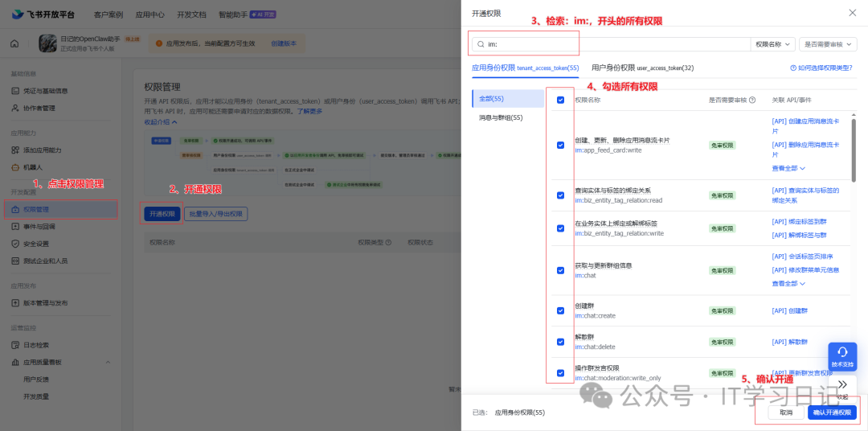Open the 开发文档 top menu
Image resolution: width=868 pixels, height=431 pixels.
click(x=191, y=14)
